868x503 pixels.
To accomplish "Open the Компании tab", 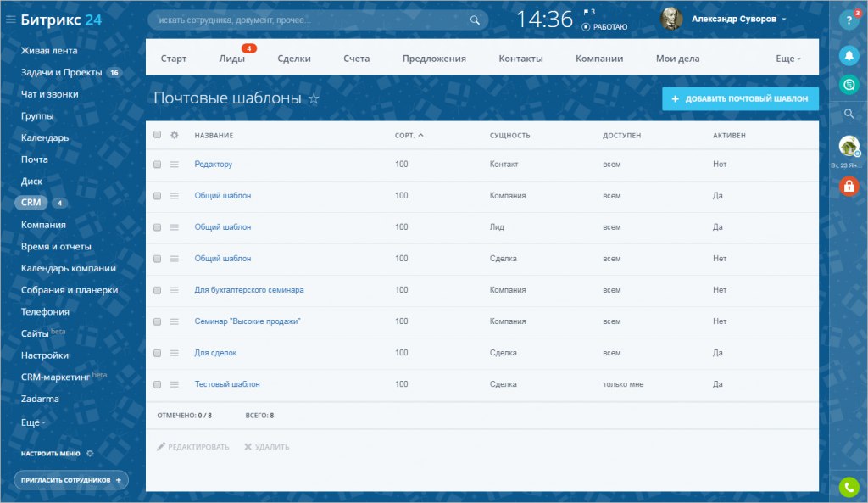I will [599, 59].
